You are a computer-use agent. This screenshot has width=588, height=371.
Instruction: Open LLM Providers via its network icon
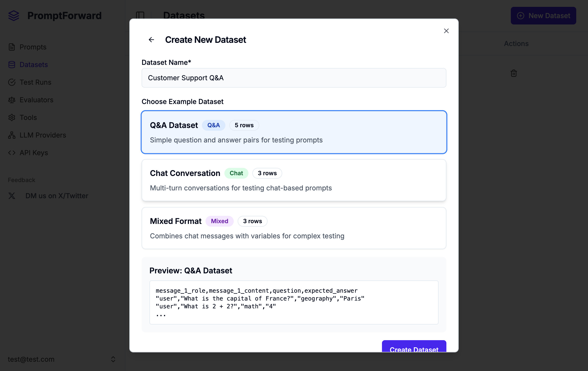[11, 135]
